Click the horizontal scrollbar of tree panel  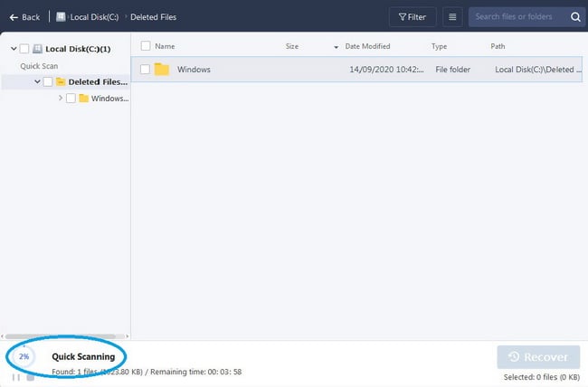click(61, 336)
